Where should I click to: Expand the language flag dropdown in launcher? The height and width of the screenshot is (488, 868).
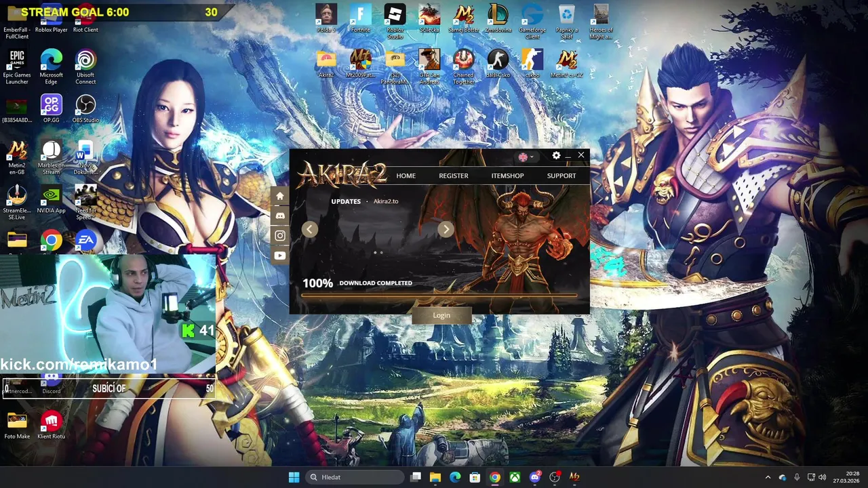526,157
